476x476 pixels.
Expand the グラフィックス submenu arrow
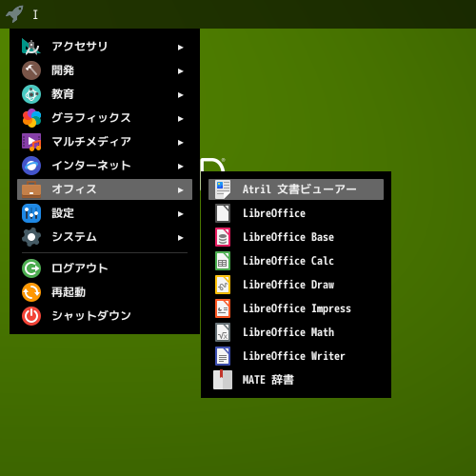(x=181, y=119)
